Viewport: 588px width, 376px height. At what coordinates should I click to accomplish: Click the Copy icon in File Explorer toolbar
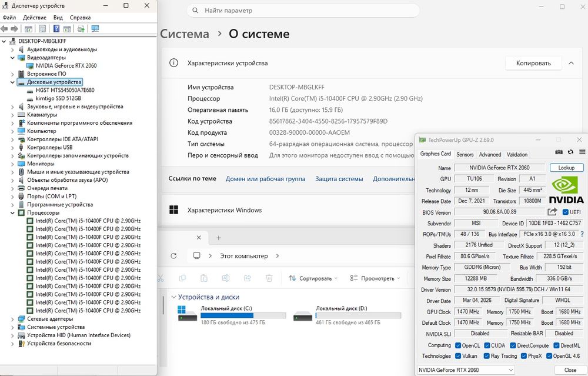(x=182, y=278)
